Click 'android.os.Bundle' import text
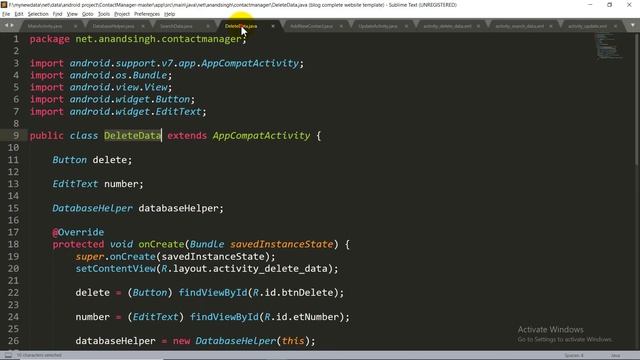The width and height of the screenshot is (640, 360). (118, 76)
